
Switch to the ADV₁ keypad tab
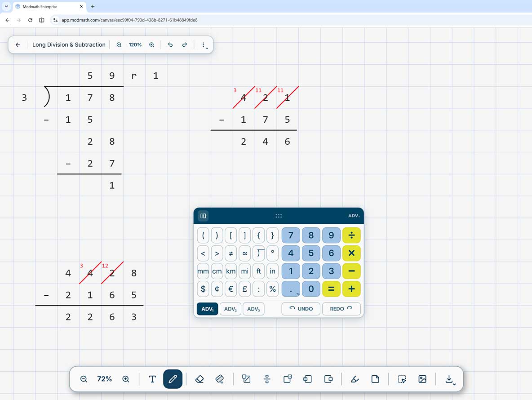pos(207,309)
